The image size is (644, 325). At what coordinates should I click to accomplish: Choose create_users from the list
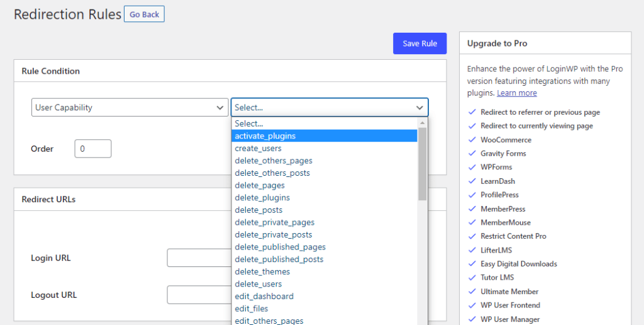point(258,149)
